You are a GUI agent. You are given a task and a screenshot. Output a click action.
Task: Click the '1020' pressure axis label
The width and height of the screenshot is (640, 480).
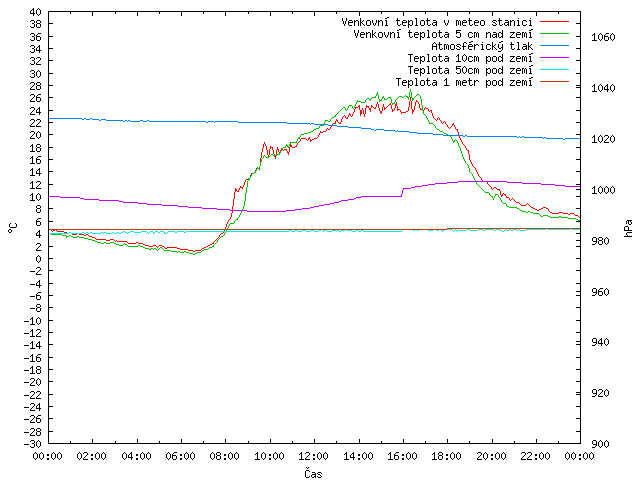603,139
